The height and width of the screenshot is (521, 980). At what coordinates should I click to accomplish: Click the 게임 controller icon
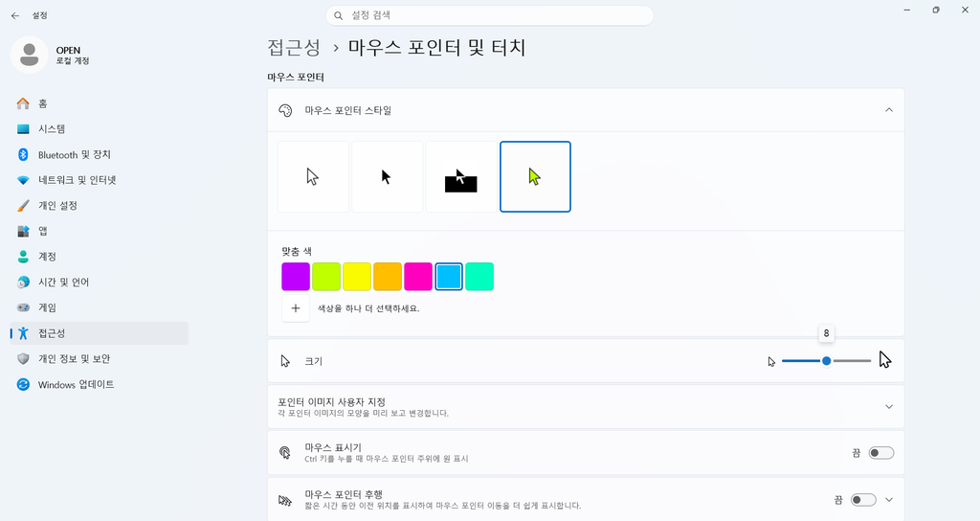click(x=23, y=307)
